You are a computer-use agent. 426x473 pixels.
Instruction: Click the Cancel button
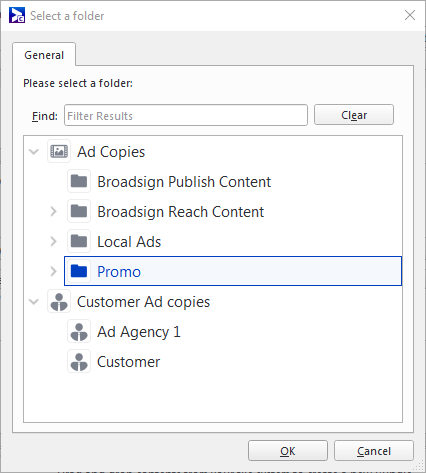pos(374,451)
